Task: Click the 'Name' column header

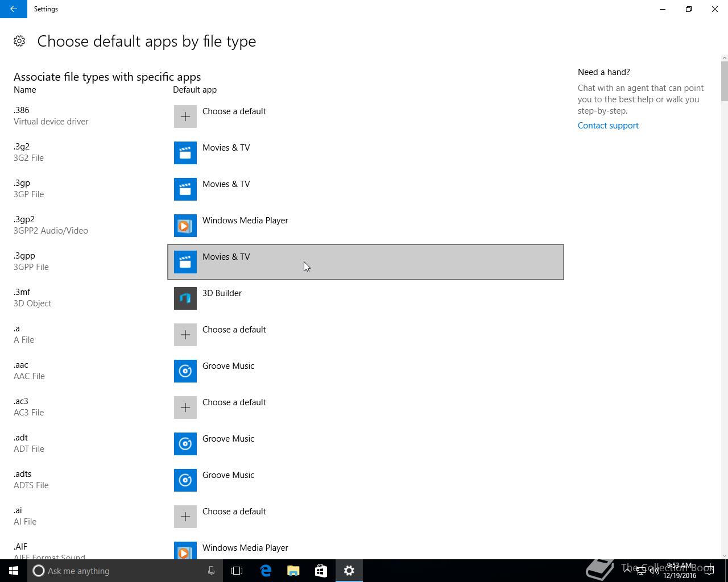Action: [x=25, y=90]
